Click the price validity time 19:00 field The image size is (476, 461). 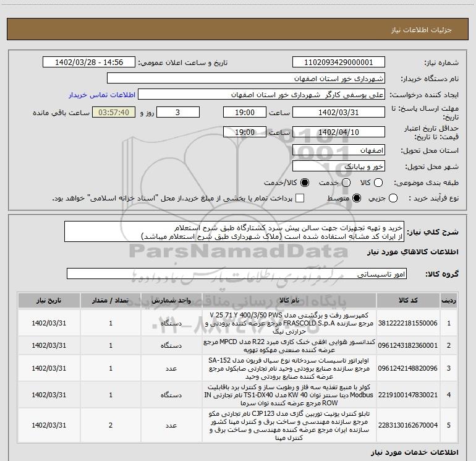245,132
